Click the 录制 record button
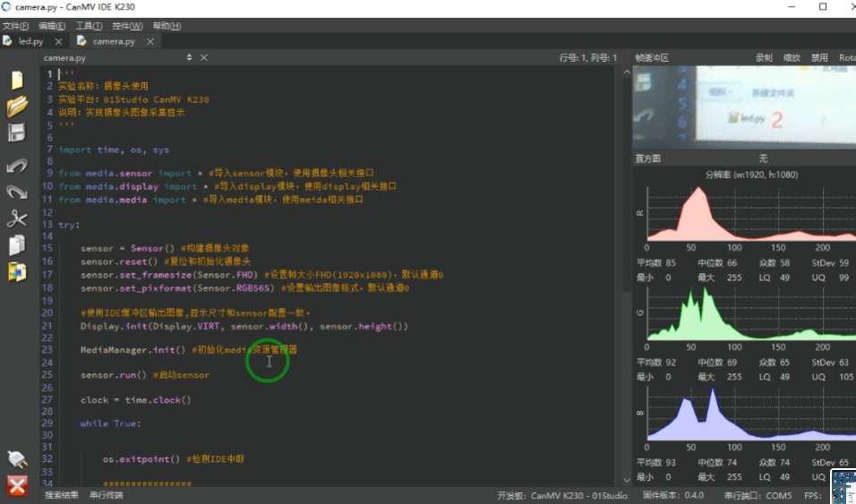The width and height of the screenshot is (856, 504). (764, 58)
